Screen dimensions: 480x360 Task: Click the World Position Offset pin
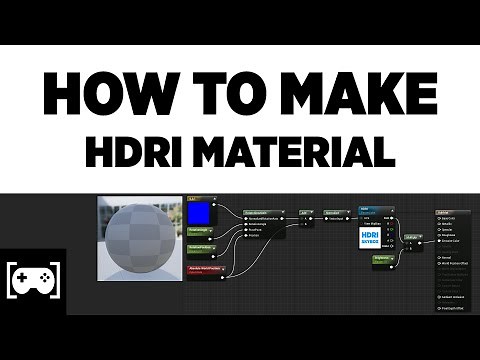(x=439, y=263)
